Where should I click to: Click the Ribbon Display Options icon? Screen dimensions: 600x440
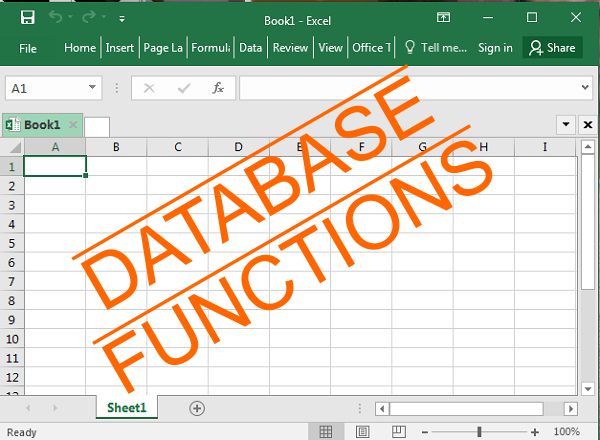[x=443, y=17]
